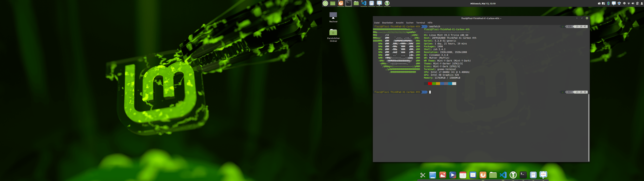Open the shared folder tray icon
The height and width of the screenshot is (181, 644).
click(604, 4)
